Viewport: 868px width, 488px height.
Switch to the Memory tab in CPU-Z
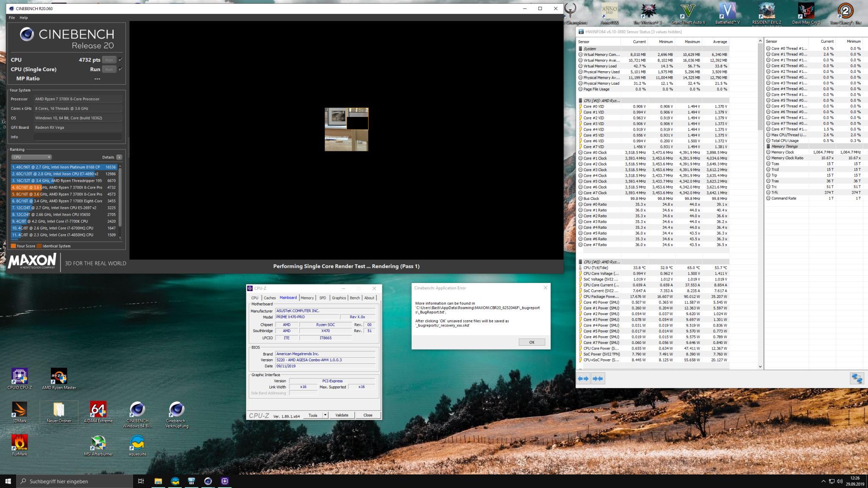click(307, 298)
